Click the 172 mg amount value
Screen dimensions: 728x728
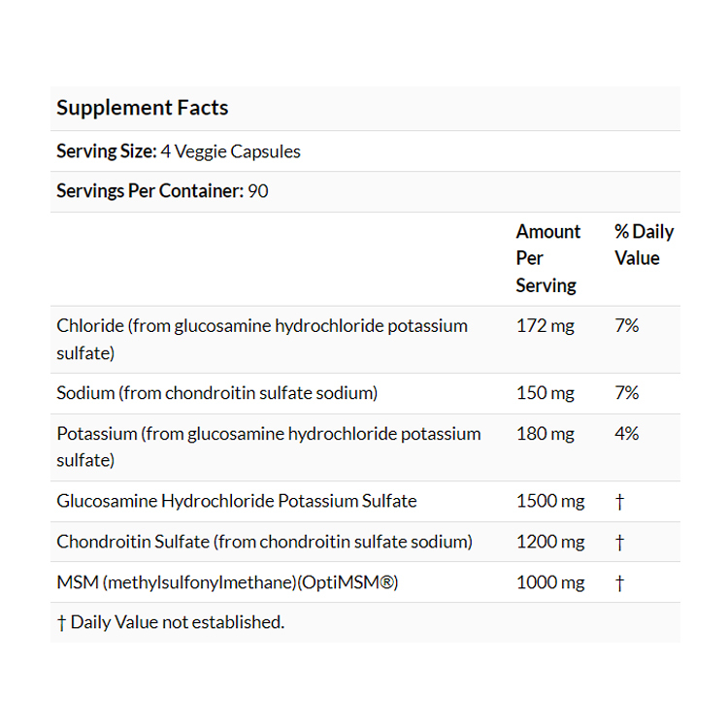tap(545, 326)
